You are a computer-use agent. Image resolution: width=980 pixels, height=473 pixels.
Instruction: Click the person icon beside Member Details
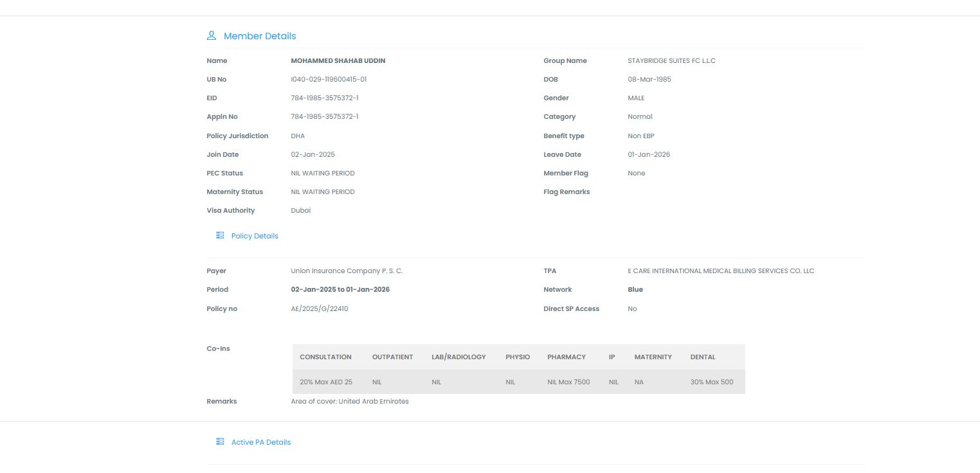211,35
